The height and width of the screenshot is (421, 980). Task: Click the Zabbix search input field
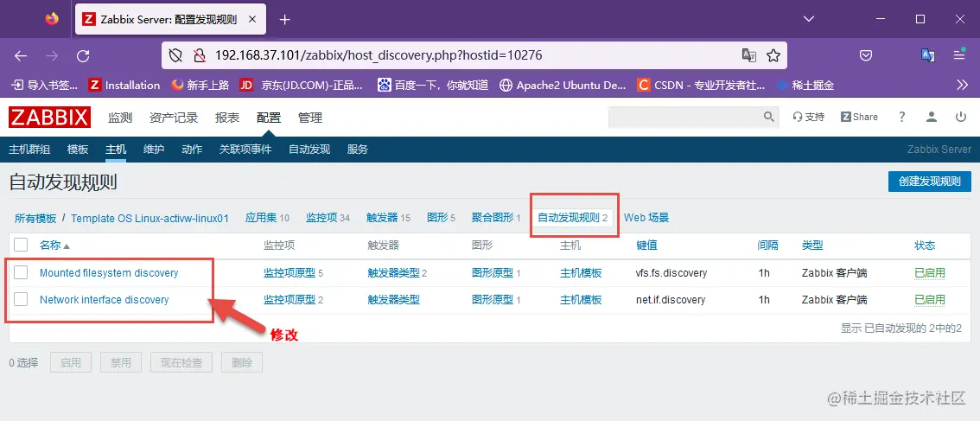[685, 117]
